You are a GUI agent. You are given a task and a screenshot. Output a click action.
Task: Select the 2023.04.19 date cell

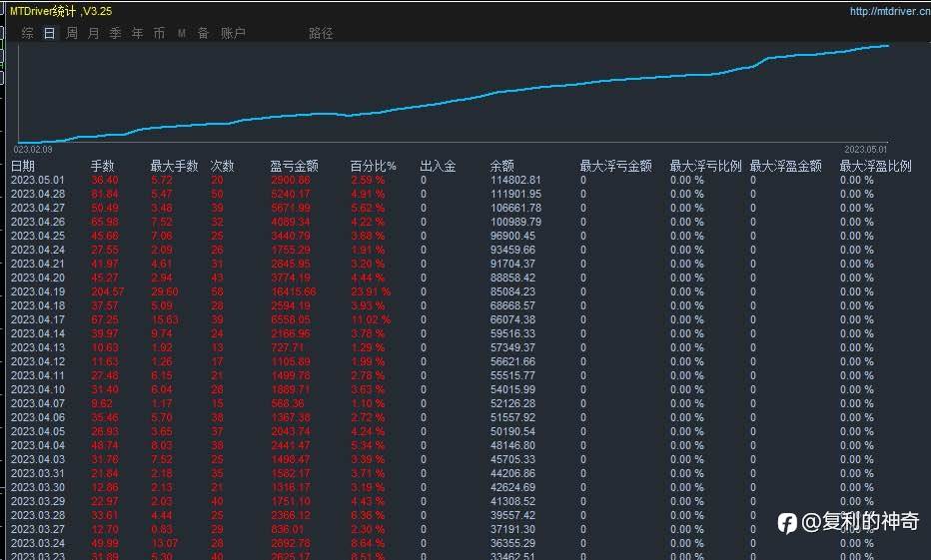tap(37, 291)
